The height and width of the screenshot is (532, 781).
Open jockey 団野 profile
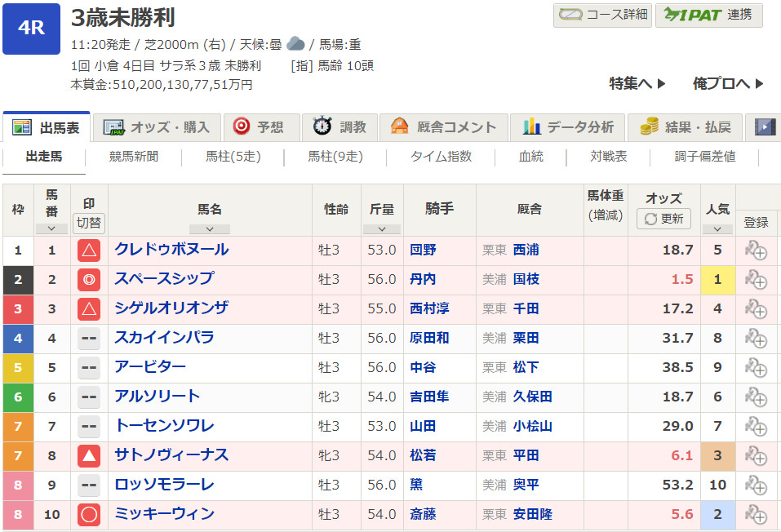[x=423, y=250]
